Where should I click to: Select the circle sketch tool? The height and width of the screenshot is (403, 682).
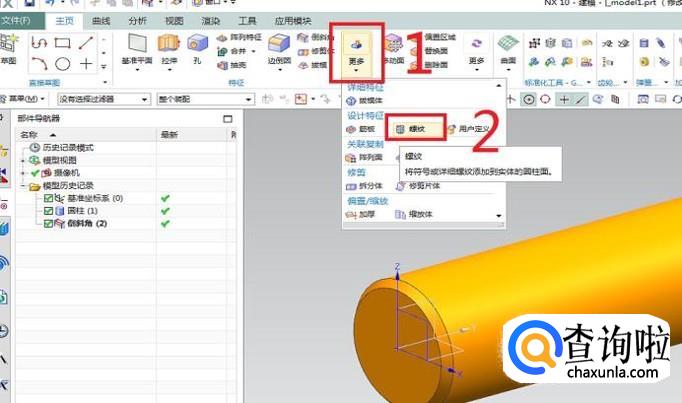point(63,64)
